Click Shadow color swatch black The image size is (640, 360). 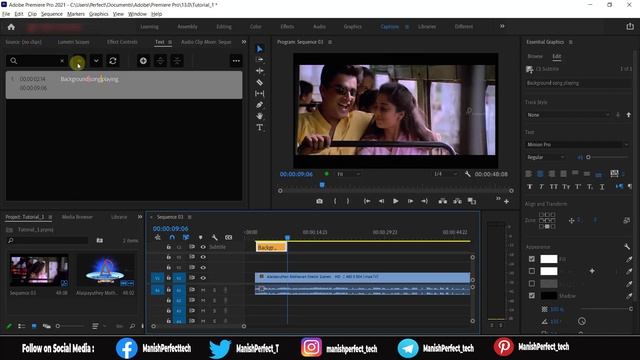point(549,296)
